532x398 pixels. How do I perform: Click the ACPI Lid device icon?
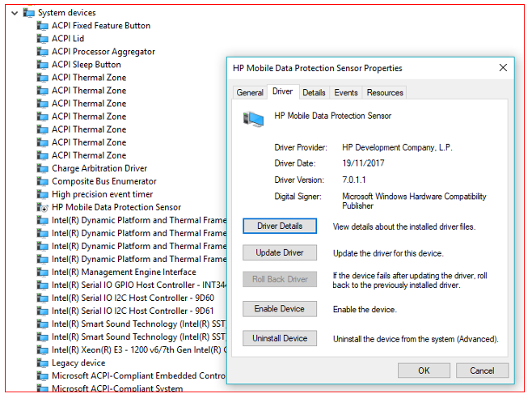click(42, 39)
